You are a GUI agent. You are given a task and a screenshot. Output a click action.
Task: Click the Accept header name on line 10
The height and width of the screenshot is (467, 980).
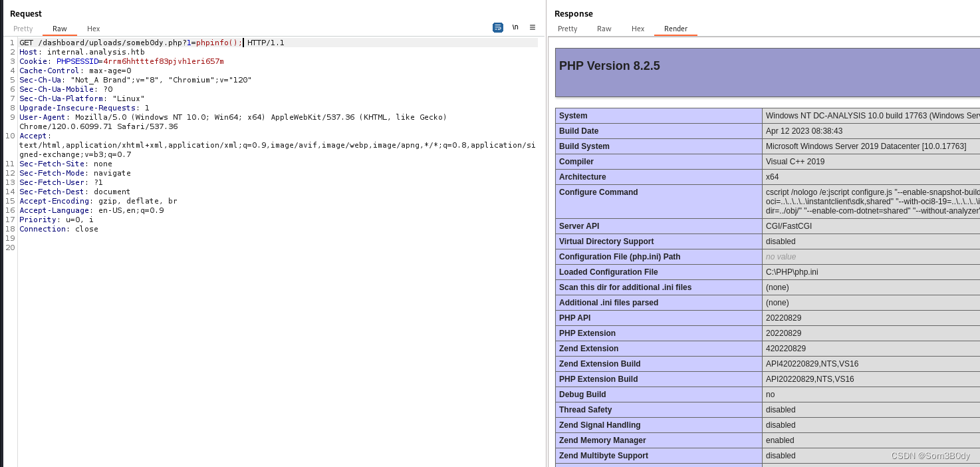(33, 136)
